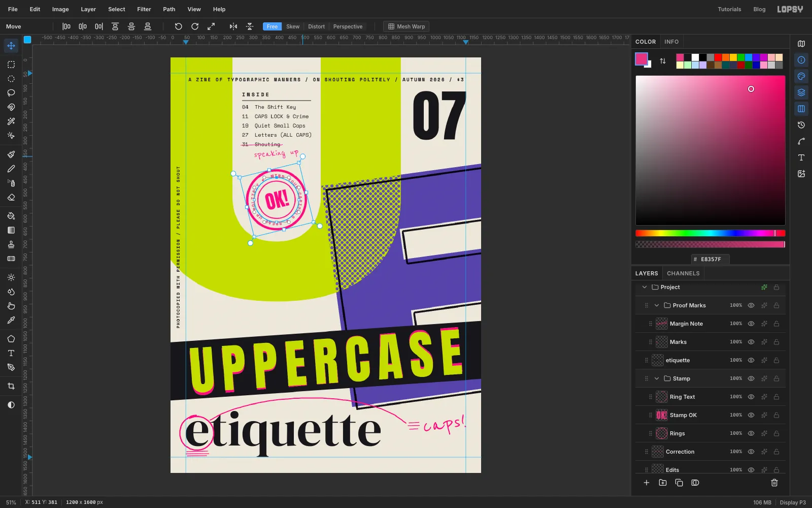Pick the yellow swatch in palette
Image resolution: width=812 pixels, height=508 pixels.
click(733, 57)
